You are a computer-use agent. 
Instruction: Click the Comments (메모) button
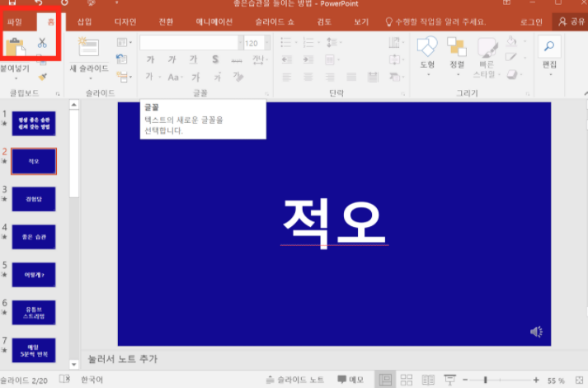[350, 380]
